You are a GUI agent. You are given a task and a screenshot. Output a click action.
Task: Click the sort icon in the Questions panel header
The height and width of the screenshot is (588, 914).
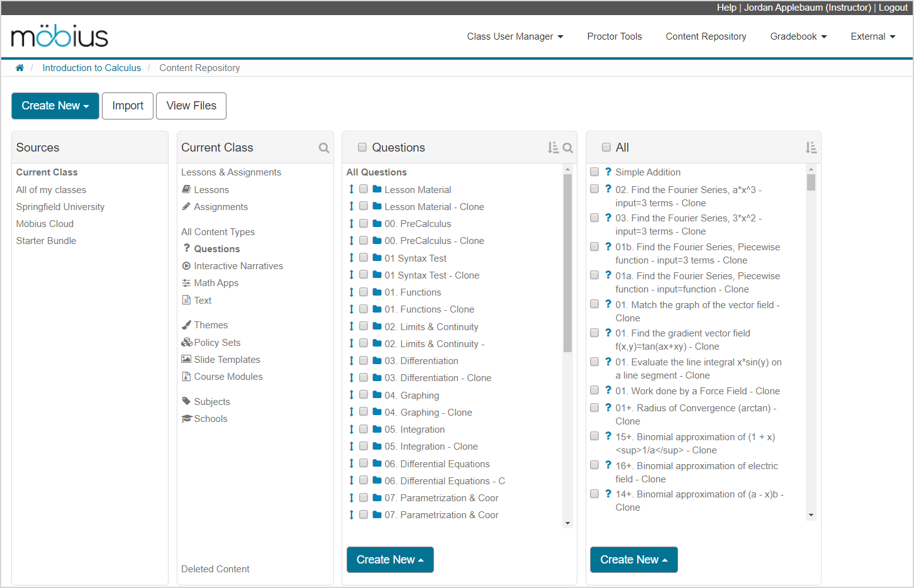coord(553,147)
